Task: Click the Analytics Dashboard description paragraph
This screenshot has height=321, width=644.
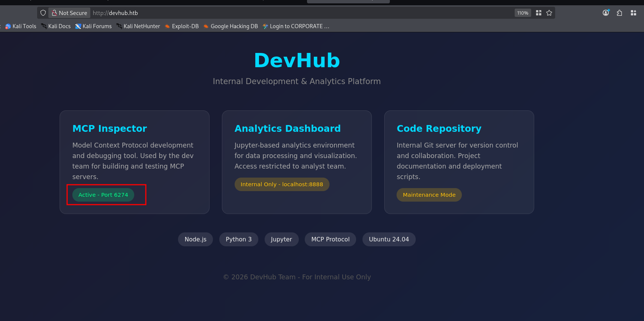Action: pos(296,156)
